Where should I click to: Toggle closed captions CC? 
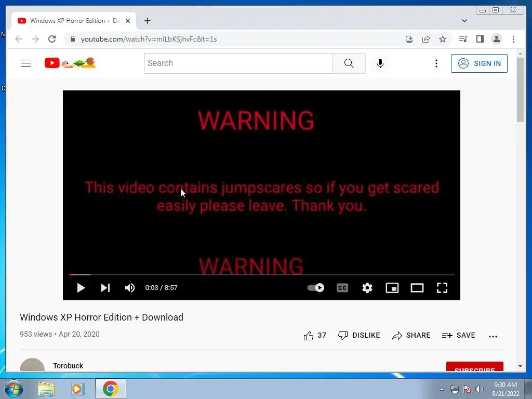(x=342, y=288)
